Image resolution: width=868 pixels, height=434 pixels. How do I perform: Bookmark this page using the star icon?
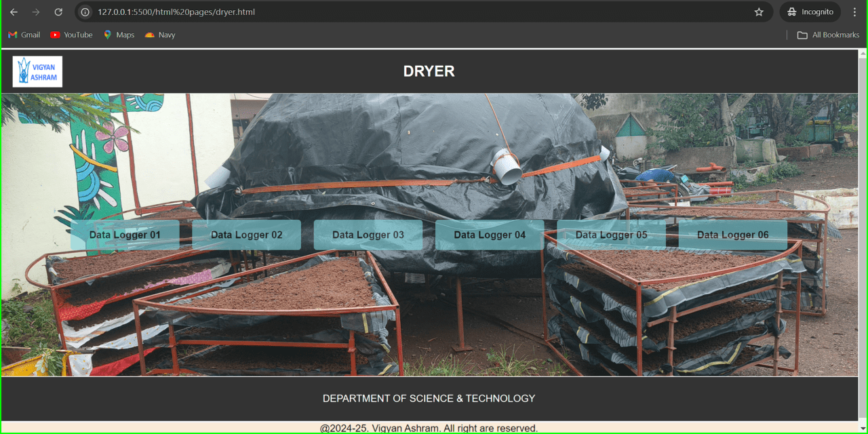point(759,12)
